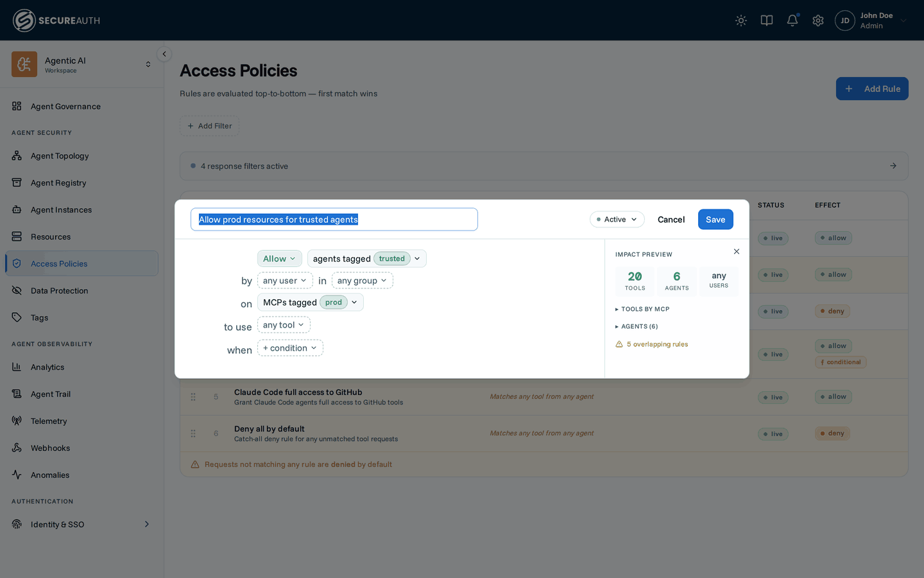The width and height of the screenshot is (924, 578).
Task: Open the workspace switcher dropdown
Action: click(148, 64)
